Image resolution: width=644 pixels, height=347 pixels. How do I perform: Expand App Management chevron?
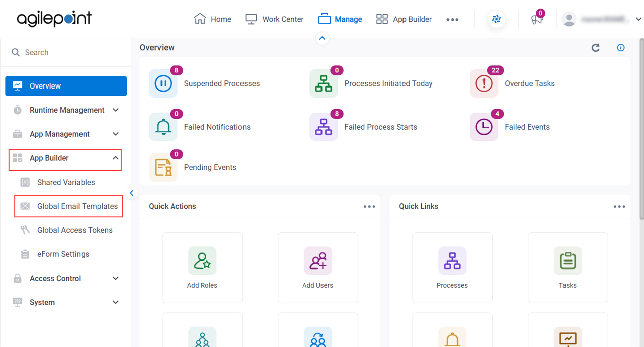pos(116,134)
